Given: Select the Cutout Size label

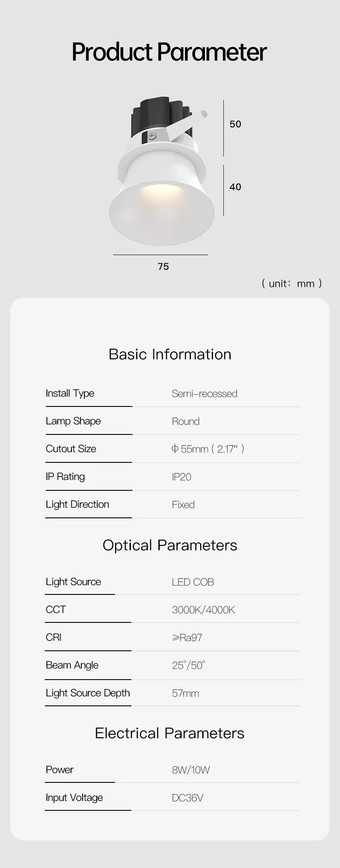Looking at the screenshot, I should tap(71, 449).
